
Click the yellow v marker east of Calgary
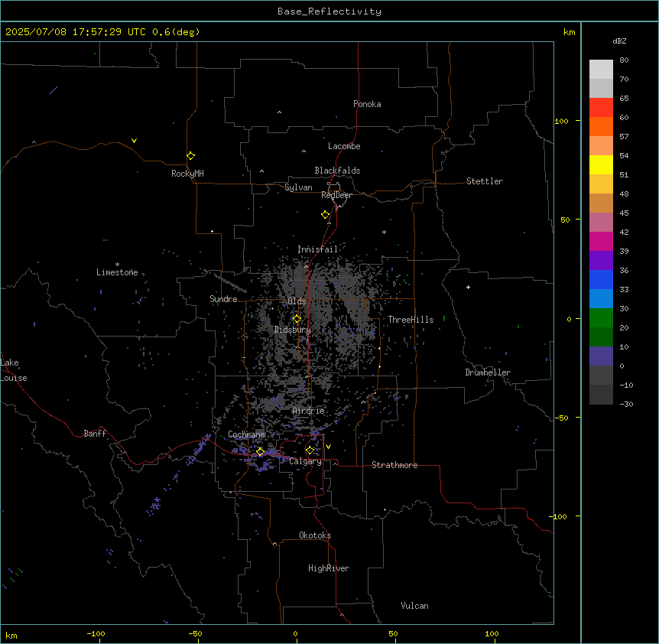328,447
